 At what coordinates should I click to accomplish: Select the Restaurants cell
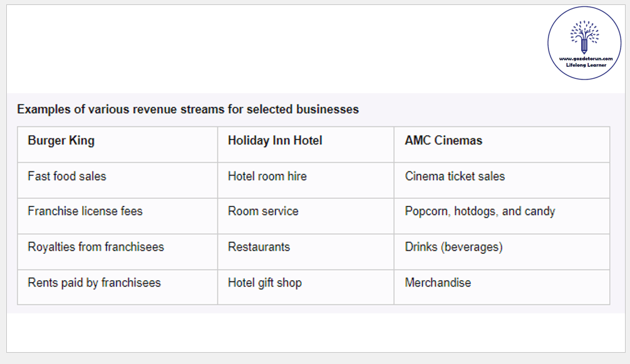pos(259,247)
